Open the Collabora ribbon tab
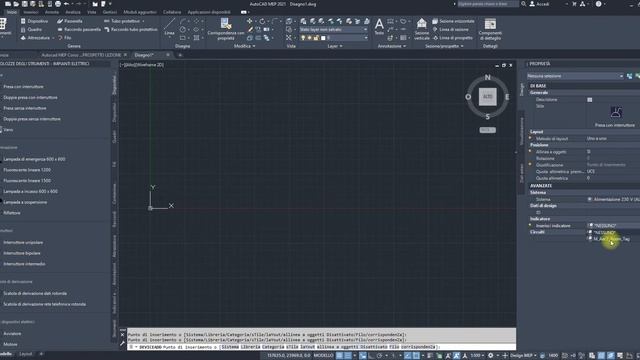640x360 pixels. tap(172, 12)
